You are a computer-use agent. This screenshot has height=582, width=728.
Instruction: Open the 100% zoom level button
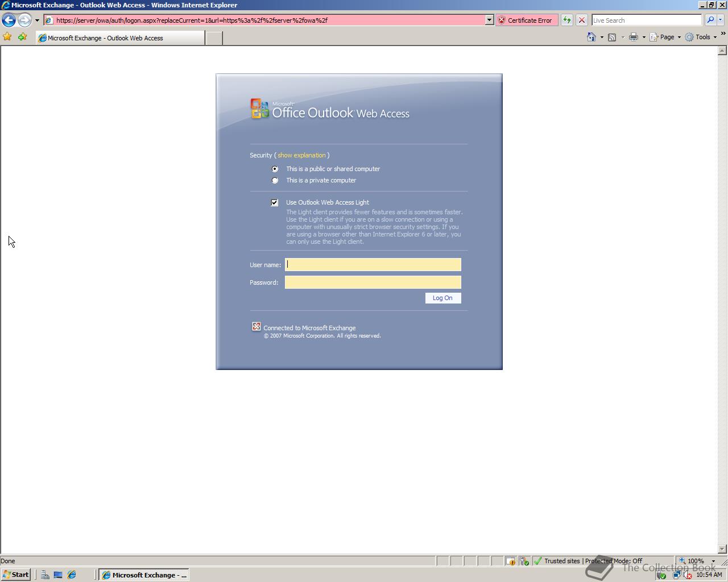[x=692, y=561]
